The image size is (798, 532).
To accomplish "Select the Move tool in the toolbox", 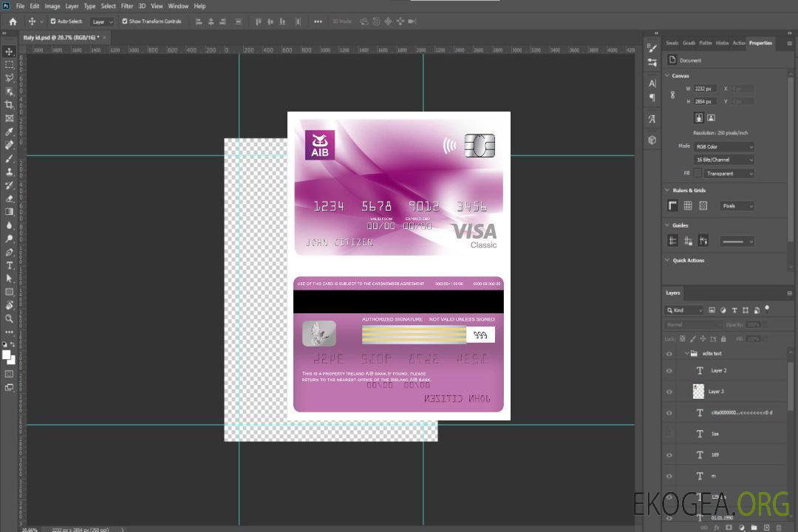I will [9, 52].
